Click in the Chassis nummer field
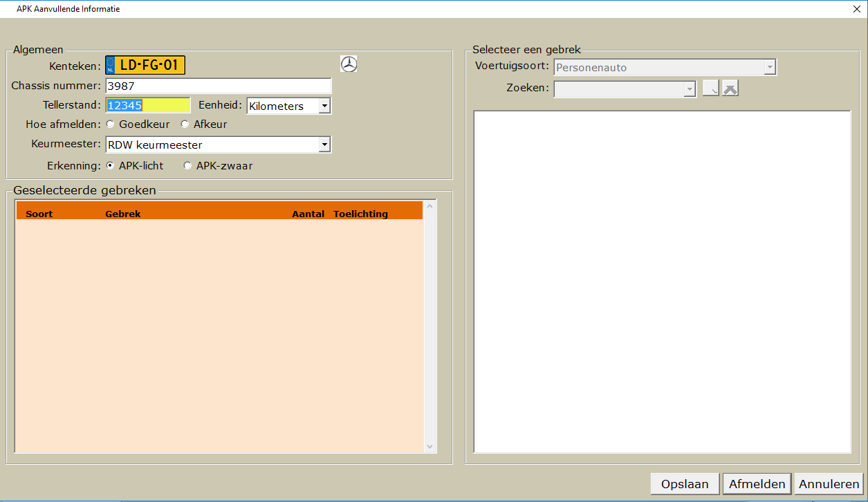 tap(219, 86)
